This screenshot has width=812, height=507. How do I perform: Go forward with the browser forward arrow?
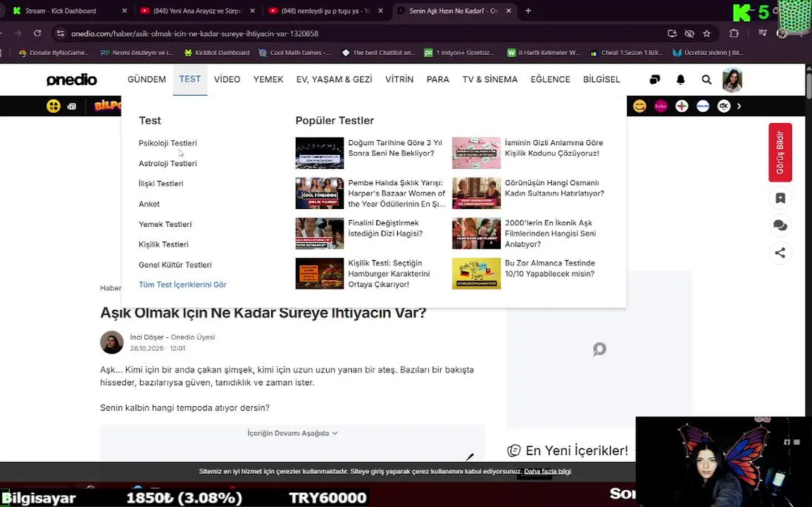click(18, 33)
